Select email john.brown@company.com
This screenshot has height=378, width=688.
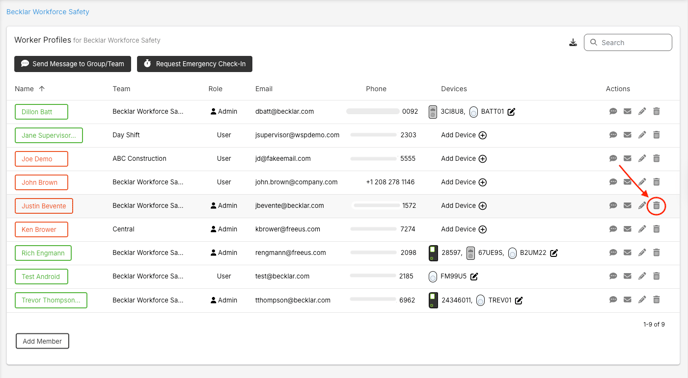click(297, 182)
